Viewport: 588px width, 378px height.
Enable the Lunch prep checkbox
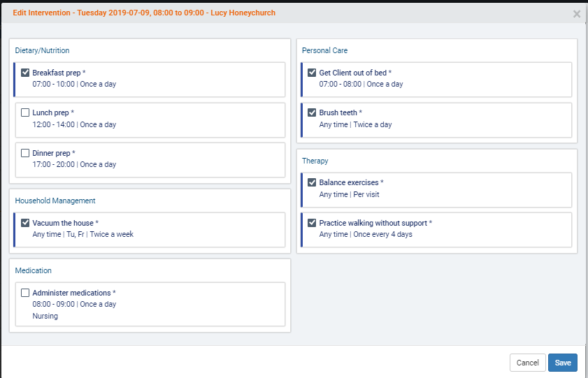[x=25, y=112]
